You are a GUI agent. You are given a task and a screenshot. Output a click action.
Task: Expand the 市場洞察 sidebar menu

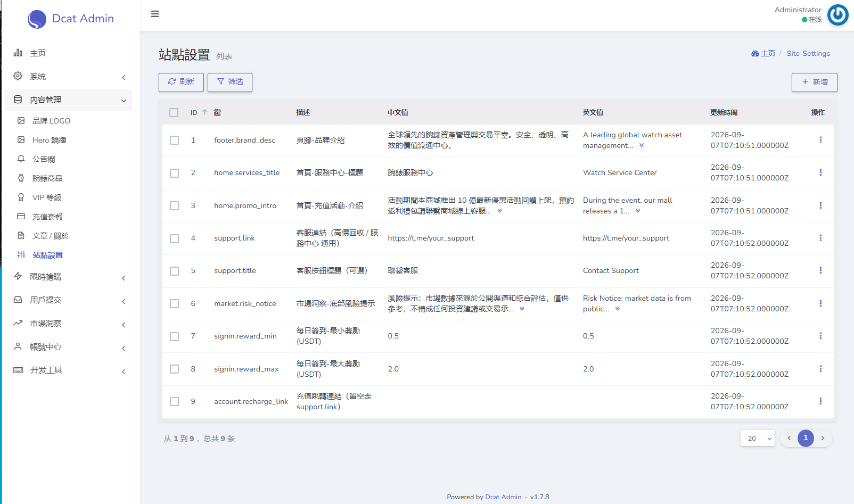coord(70,324)
